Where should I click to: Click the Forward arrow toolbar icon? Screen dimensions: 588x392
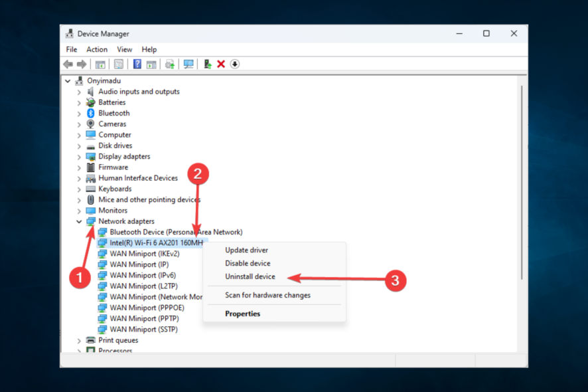[x=82, y=64]
